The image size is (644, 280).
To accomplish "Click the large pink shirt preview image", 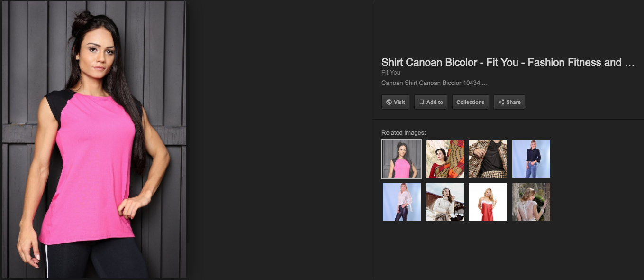I will [x=94, y=140].
